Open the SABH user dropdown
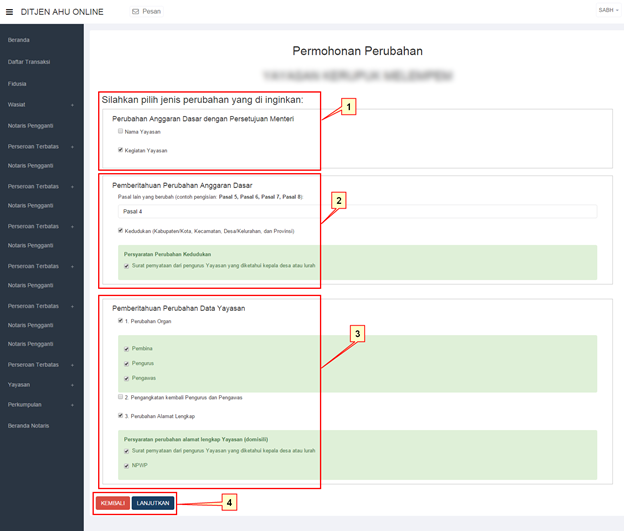 click(x=607, y=10)
